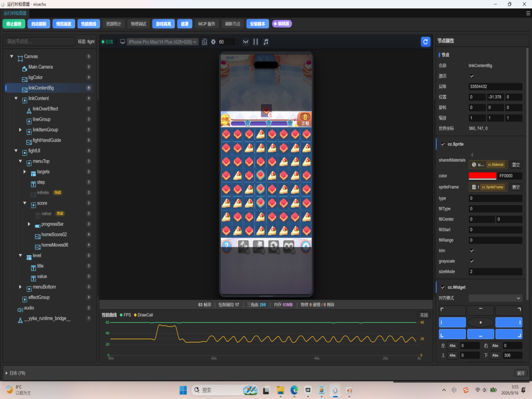Click the eye/mask icon beside the pause icon
The width and height of the screenshot is (532, 399).
tap(246, 42)
